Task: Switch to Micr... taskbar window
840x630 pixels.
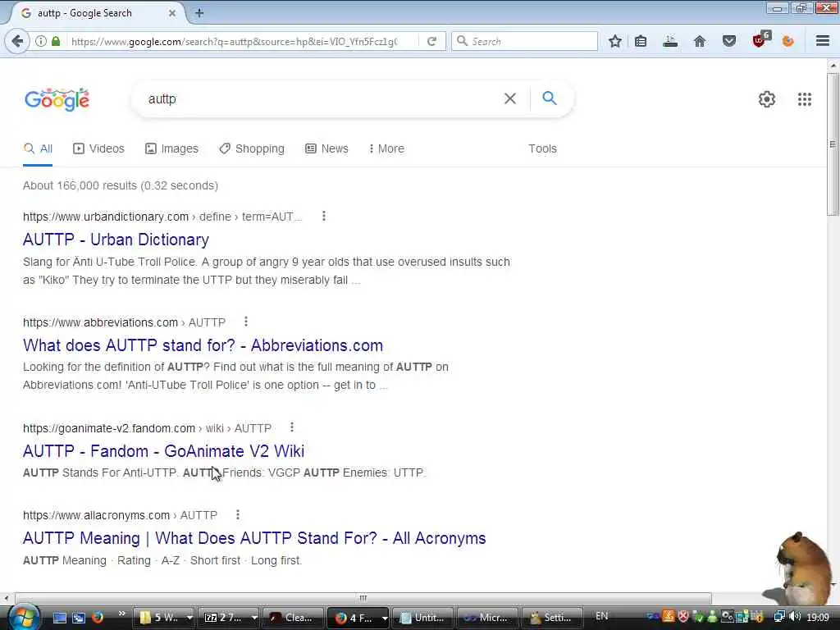Action: (x=487, y=618)
